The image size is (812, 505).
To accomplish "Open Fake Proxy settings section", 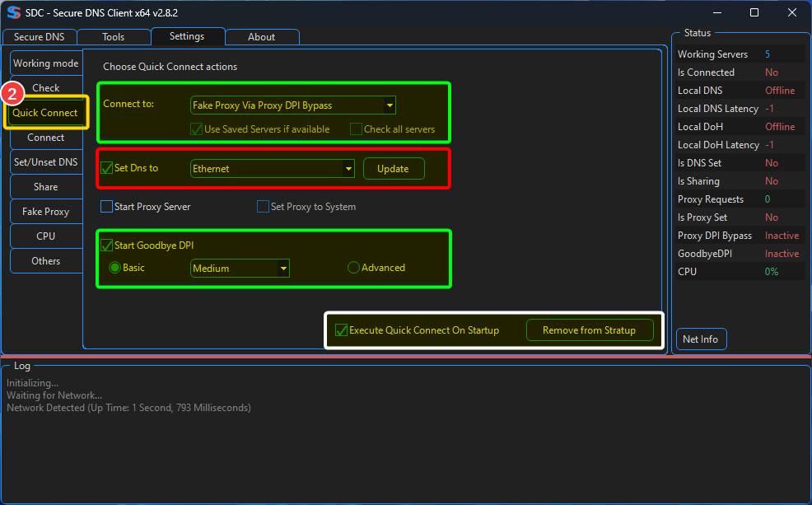I will [x=46, y=212].
